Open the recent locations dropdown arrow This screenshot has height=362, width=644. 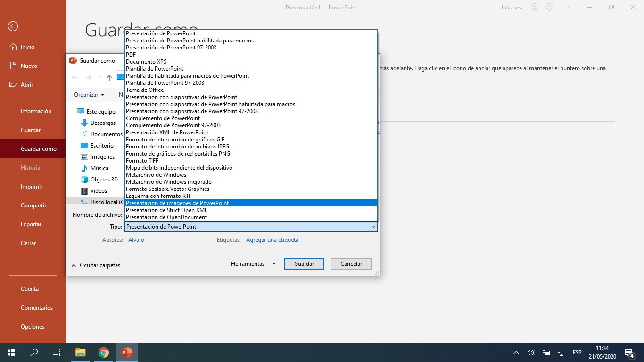(99, 77)
